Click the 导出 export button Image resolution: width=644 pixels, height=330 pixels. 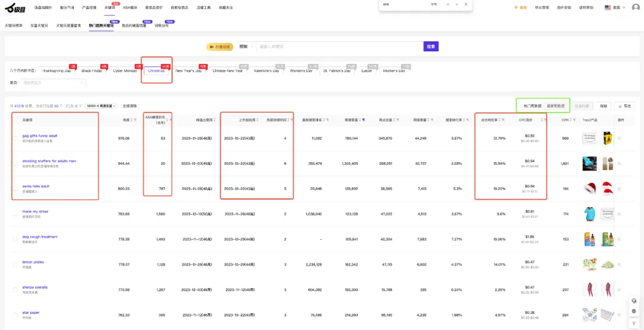624,106
